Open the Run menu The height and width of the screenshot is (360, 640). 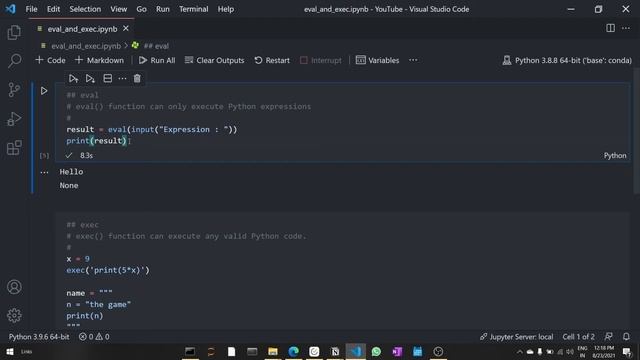pos(162,9)
